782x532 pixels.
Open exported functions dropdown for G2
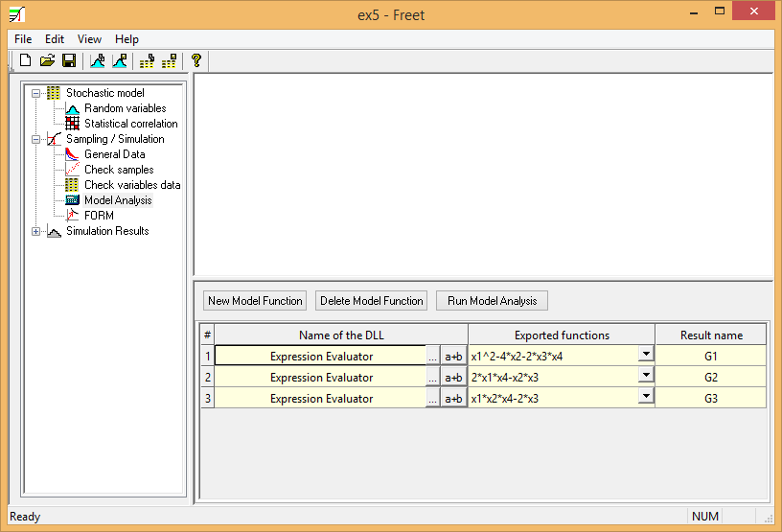[x=646, y=375]
